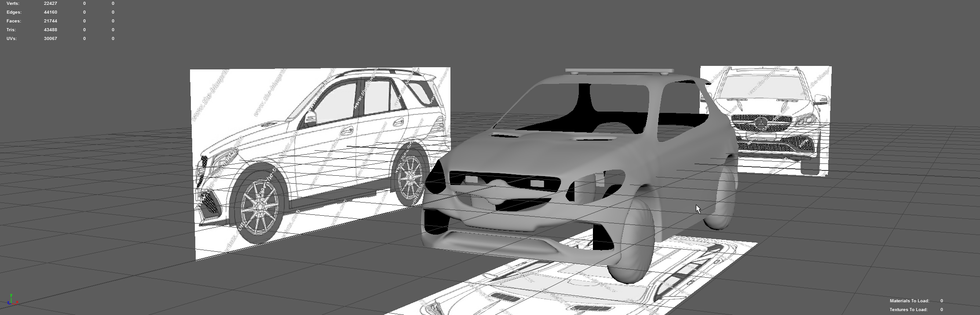Click the Tris count value 43488
Screen dimensions: 980x315
click(50, 30)
